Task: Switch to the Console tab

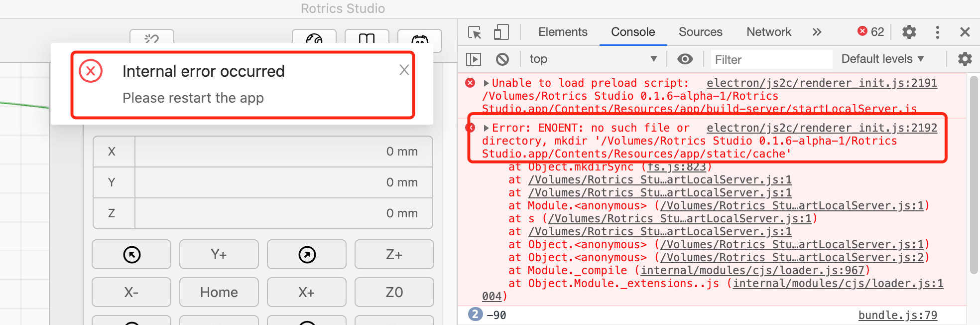Action: click(633, 32)
